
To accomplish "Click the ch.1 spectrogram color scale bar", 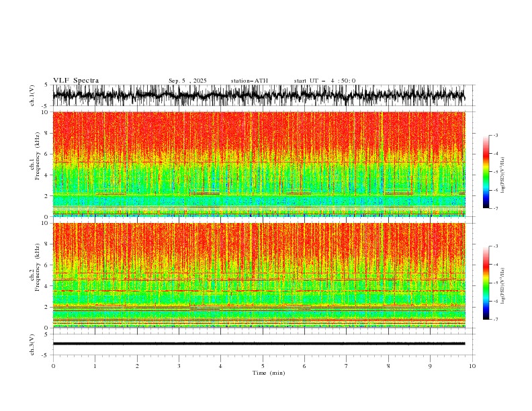I will coord(486,172).
